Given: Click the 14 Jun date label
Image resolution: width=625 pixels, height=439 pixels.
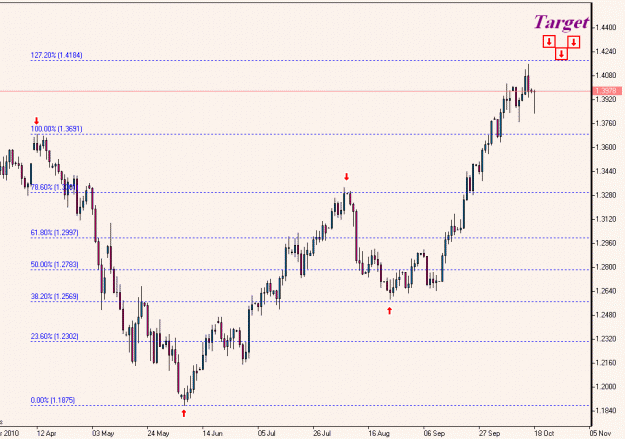Looking at the screenshot, I should point(212,433).
